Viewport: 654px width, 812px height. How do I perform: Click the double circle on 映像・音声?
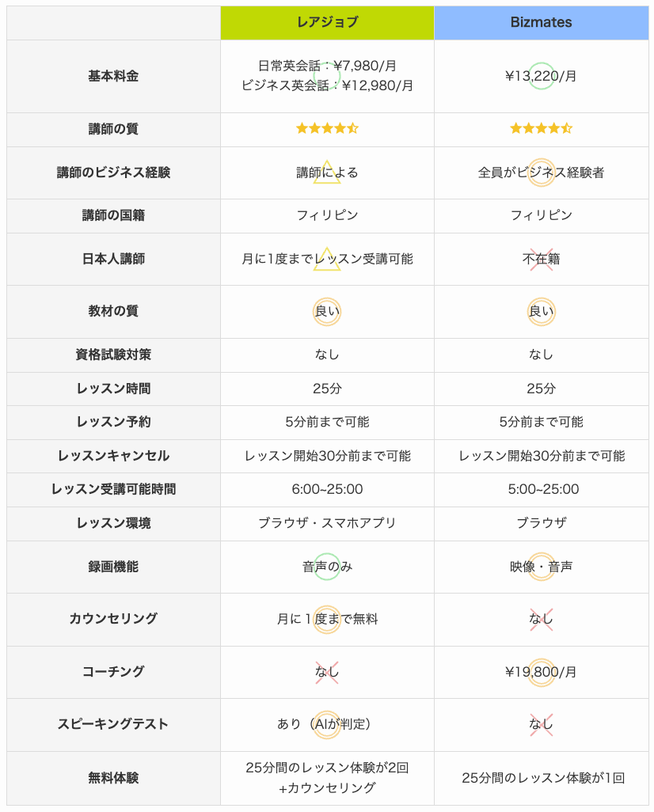(x=541, y=567)
